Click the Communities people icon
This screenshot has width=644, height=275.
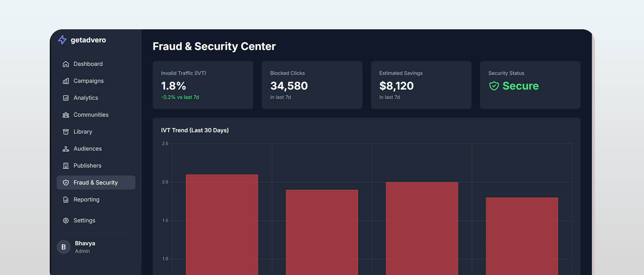tap(66, 115)
